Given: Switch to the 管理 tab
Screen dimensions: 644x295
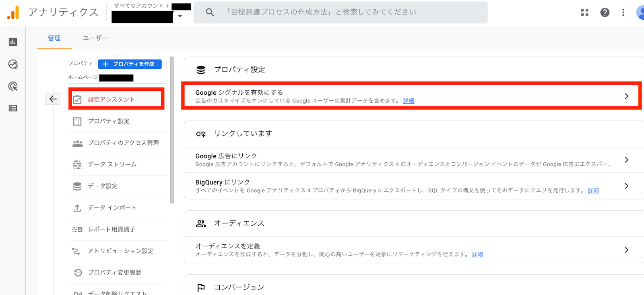Looking at the screenshot, I should (x=54, y=38).
